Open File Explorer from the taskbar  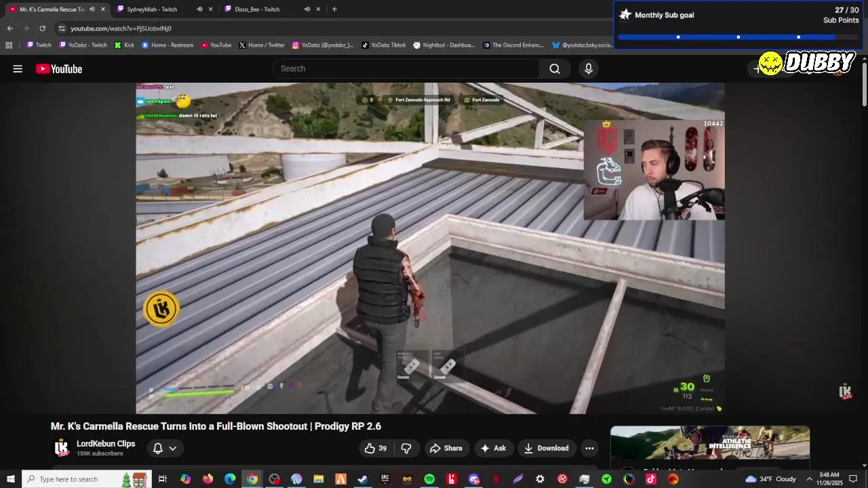[x=319, y=479]
